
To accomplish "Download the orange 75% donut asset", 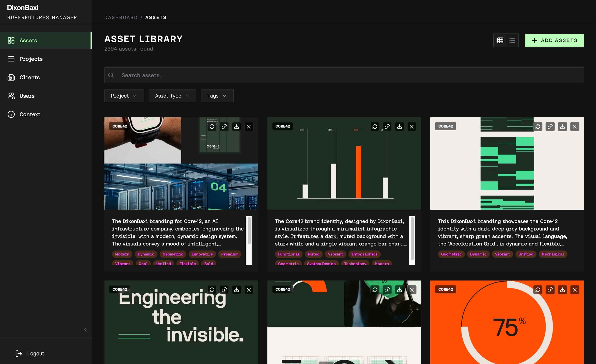I will pos(563,290).
